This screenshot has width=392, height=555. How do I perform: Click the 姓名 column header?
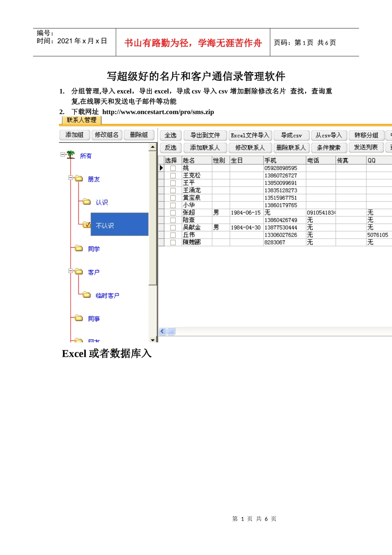click(x=197, y=160)
